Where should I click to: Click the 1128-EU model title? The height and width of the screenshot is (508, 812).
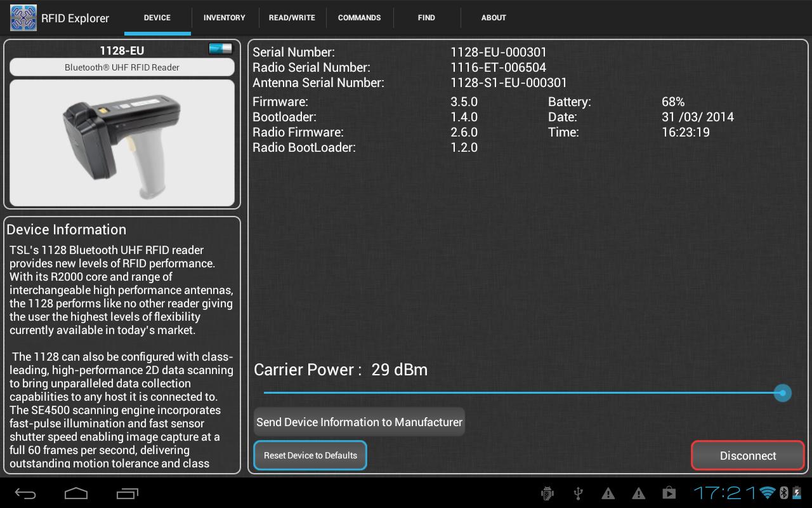coord(122,50)
